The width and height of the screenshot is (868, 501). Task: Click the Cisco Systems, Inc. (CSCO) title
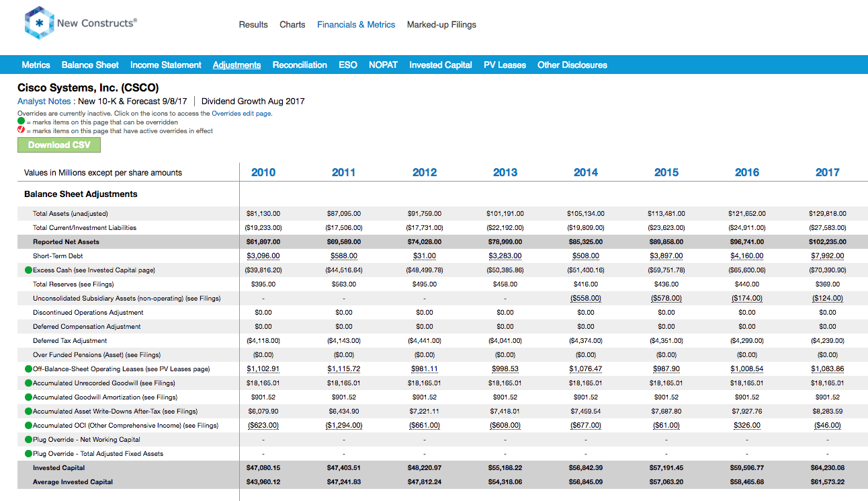pos(88,88)
